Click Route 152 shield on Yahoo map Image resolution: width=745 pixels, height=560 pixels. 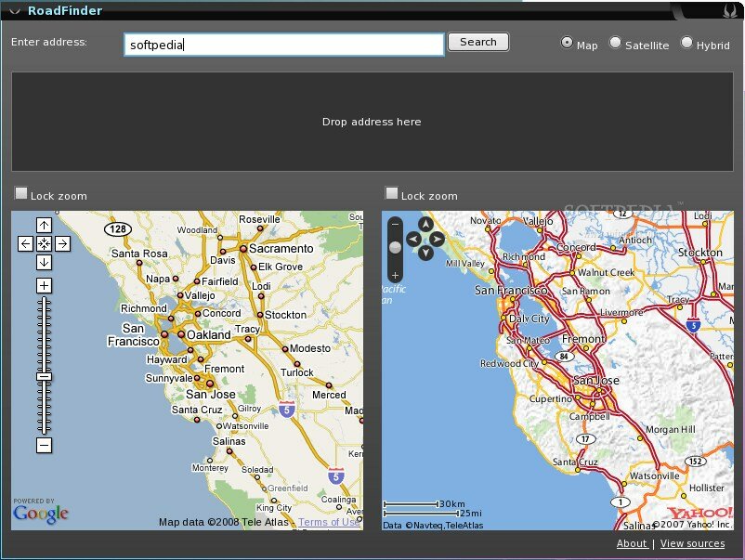696,462
